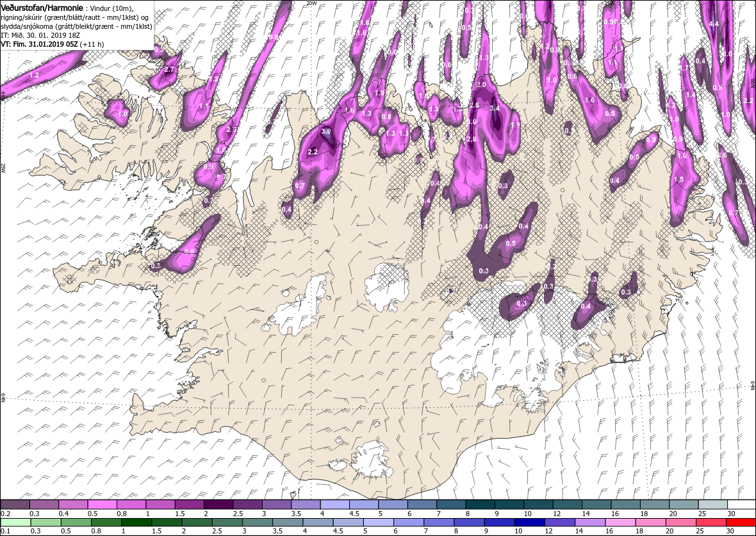Click the 3.4 precipitation value on the map

(x=495, y=108)
